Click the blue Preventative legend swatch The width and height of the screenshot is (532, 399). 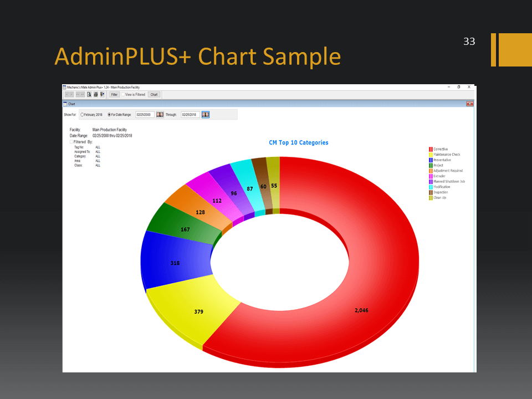[431, 160]
